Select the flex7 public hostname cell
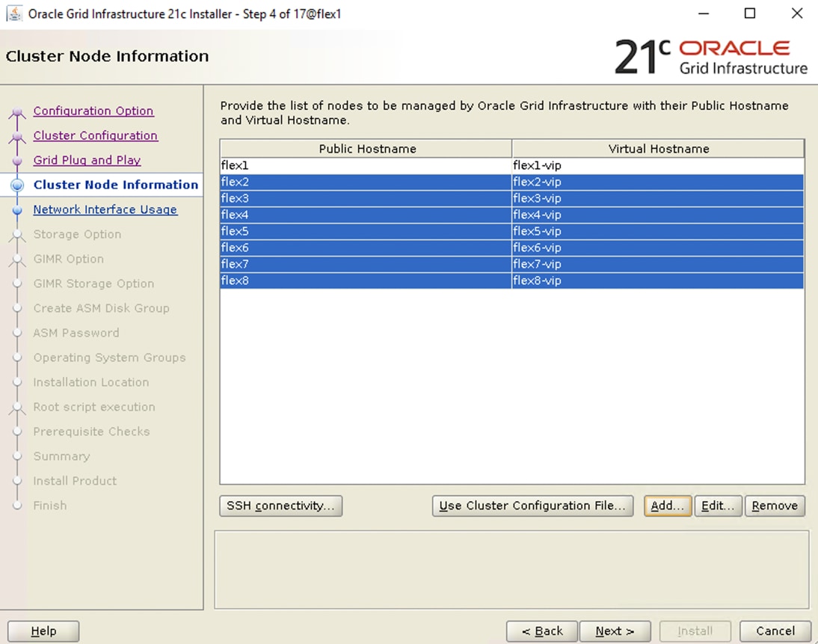This screenshot has width=818, height=644. (366, 264)
